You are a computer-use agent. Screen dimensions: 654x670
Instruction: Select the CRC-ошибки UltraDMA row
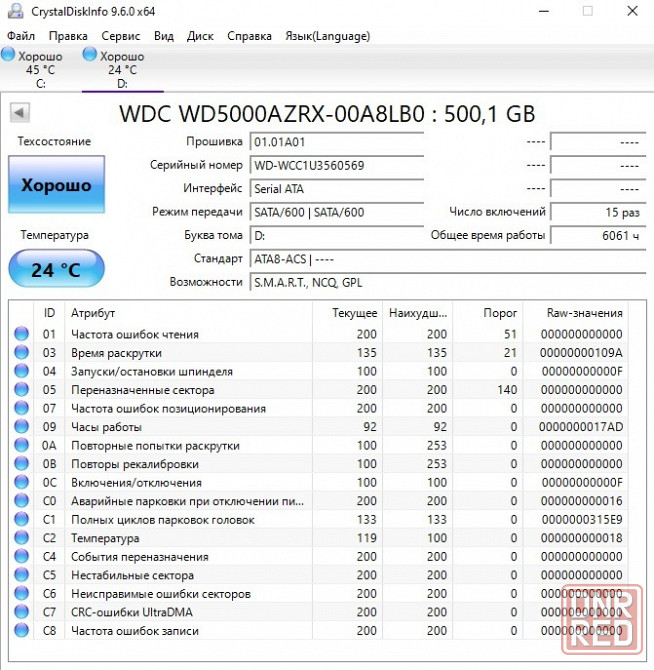pos(318,612)
